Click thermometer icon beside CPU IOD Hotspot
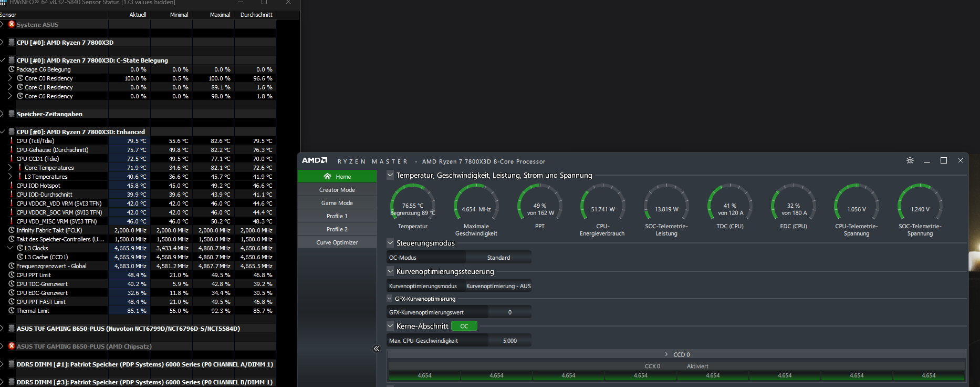Viewport: 980px width, 387px height. pyautogui.click(x=12, y=185)
